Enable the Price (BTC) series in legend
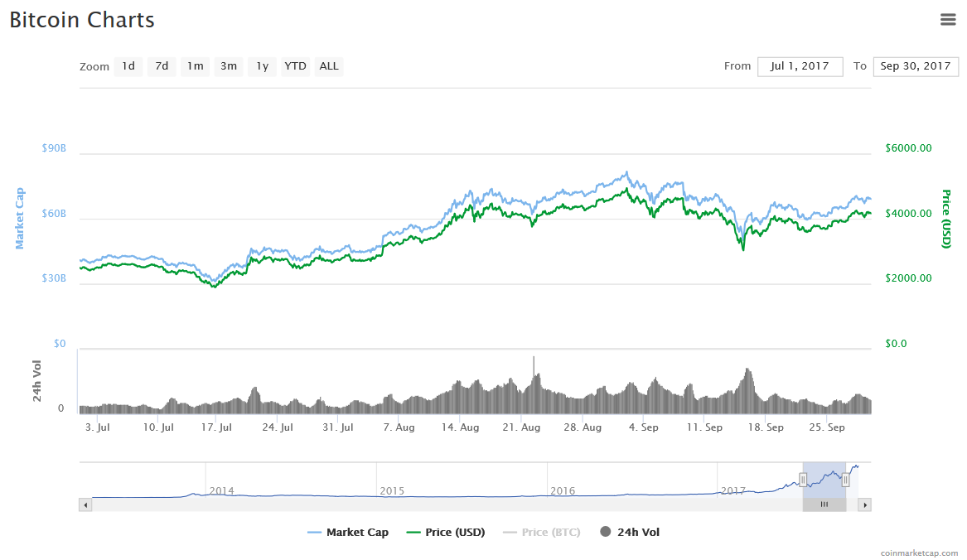Image resolution: width=967 pixels, height=560 pixels. [542, 532]
